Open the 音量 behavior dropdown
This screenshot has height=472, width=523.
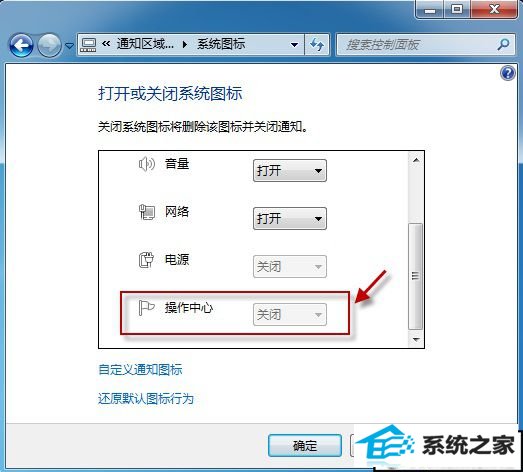tap(290, 171)
